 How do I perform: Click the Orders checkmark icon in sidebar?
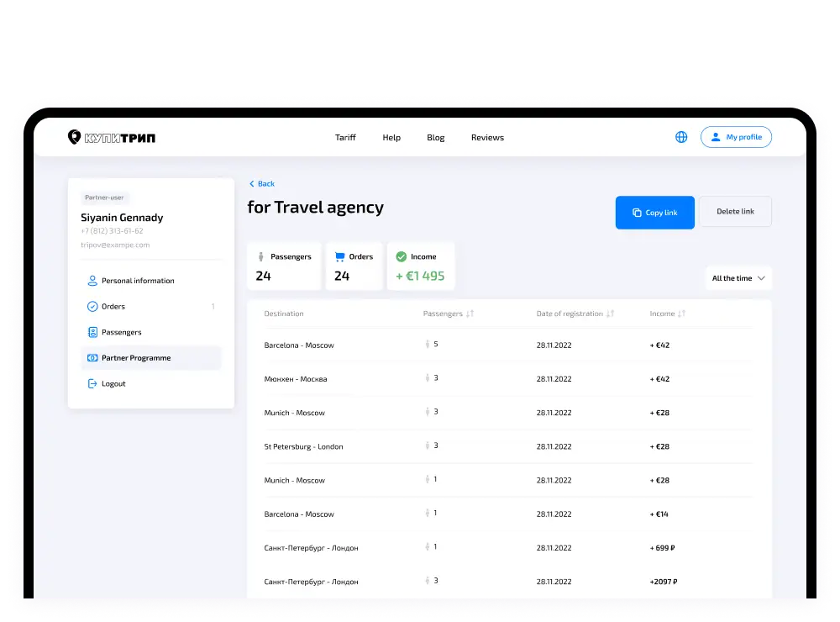tap(92, 307)
